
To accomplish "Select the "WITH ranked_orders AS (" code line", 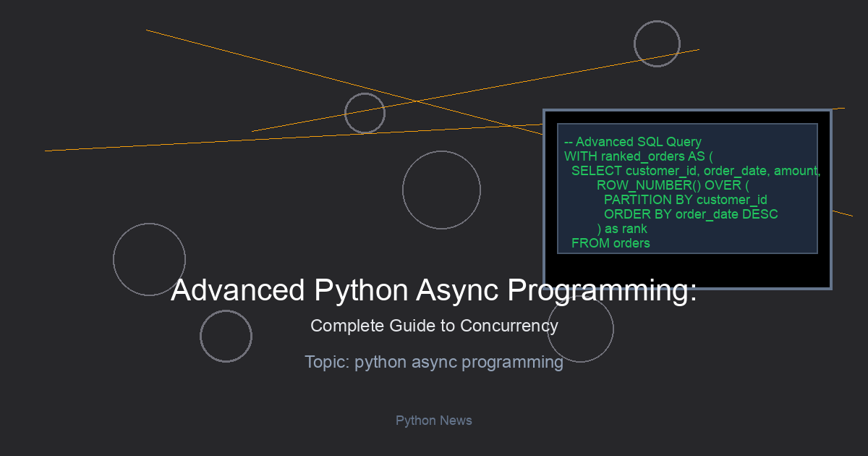I will [639, 156].
